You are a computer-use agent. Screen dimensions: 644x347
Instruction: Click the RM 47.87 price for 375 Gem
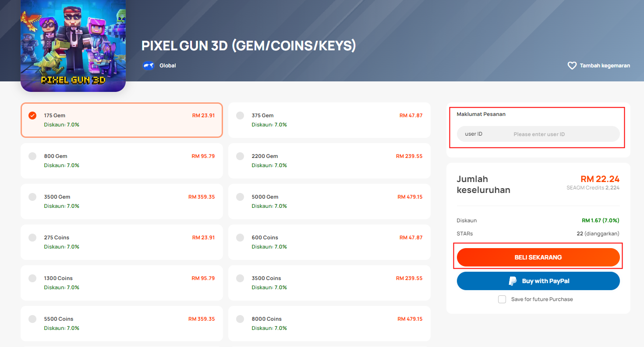[x=411, y=116]
